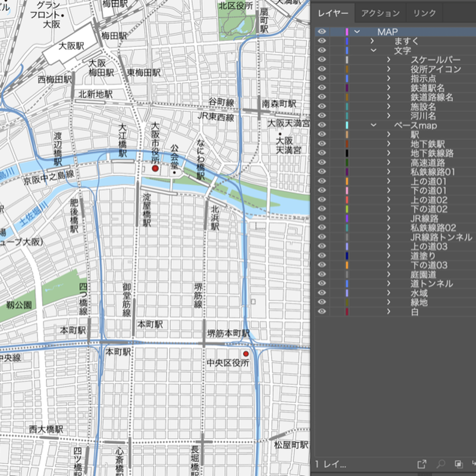476x476 pixels.
Task: Select the 道塗り layer name
Action: pyautogui.click(x=423, y=256)
